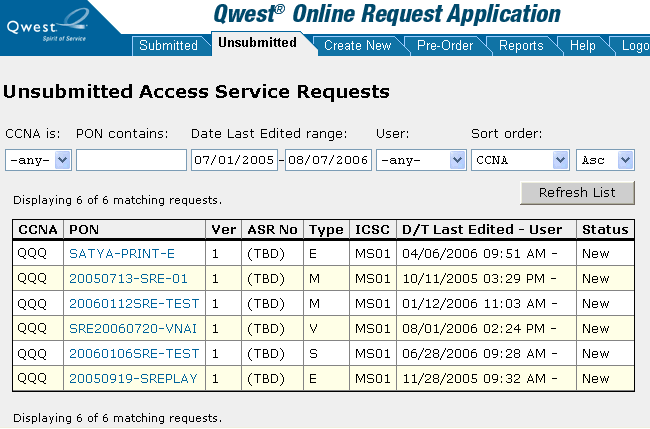Viewport: 650px width, 429px height.
Task: Click the PON contains input field
Action: pos(131,160)
